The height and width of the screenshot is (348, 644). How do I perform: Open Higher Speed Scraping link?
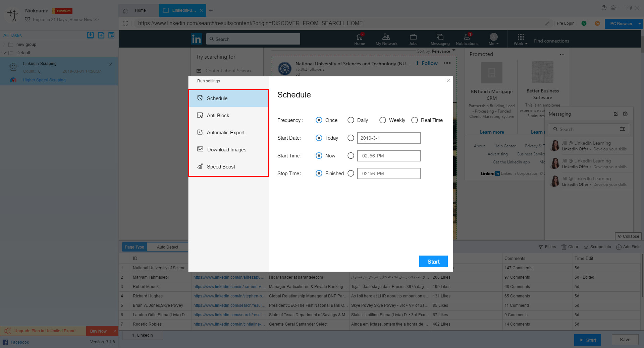point(44,80)
